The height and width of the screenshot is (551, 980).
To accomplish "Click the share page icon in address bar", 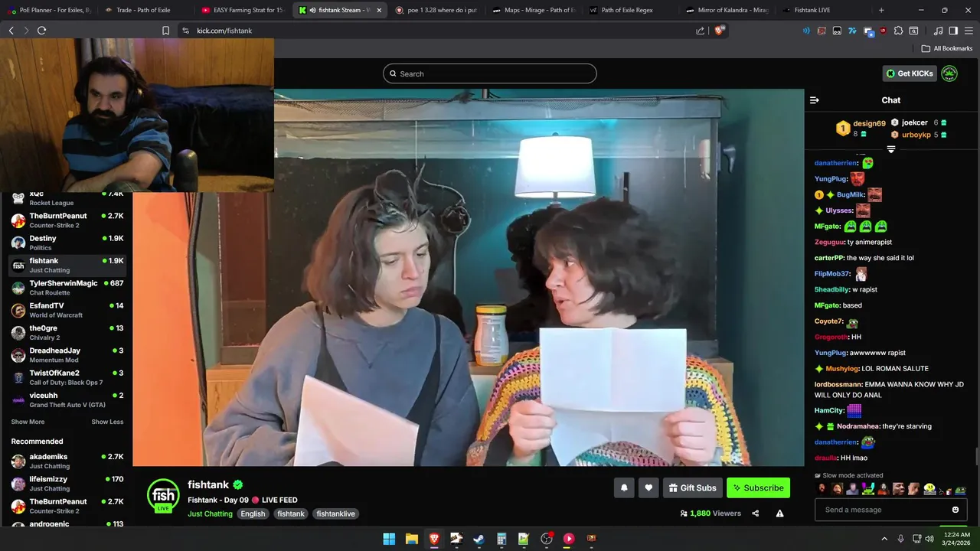I will pos(700,31).
